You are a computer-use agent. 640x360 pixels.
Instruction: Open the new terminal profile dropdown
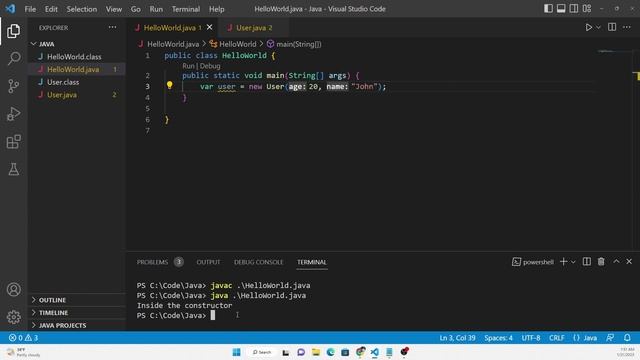click(573, 262)
